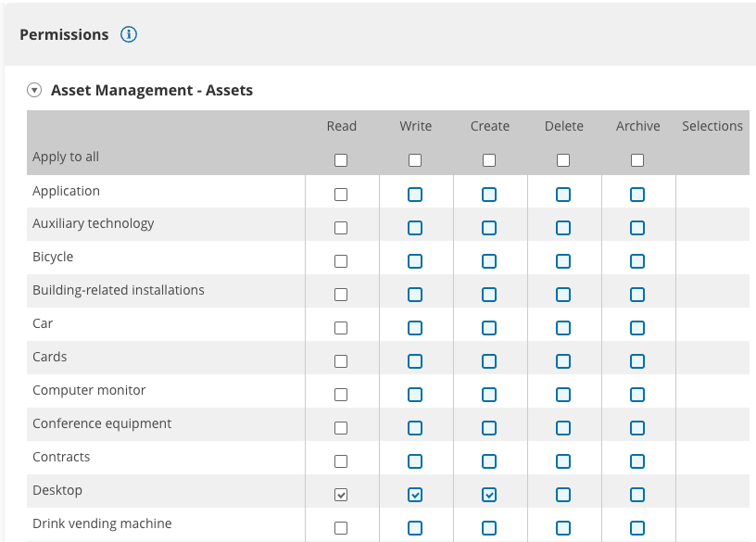Grant Read permission for Application
The width and height of the screenshot is (756, 542).
click(x=341, y=195)
